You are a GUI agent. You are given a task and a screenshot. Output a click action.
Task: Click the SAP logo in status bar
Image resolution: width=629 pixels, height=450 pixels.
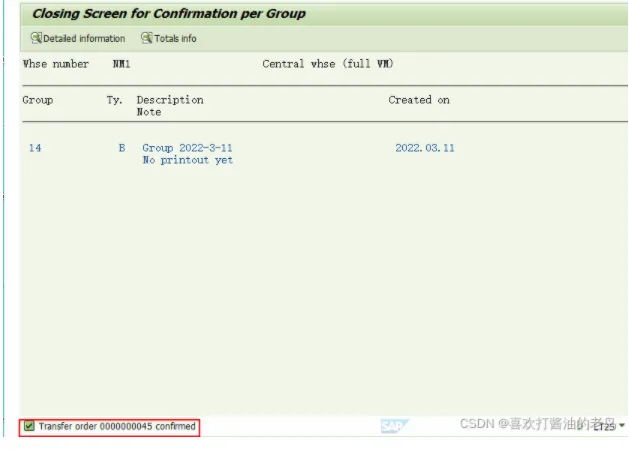pos(394,426)
